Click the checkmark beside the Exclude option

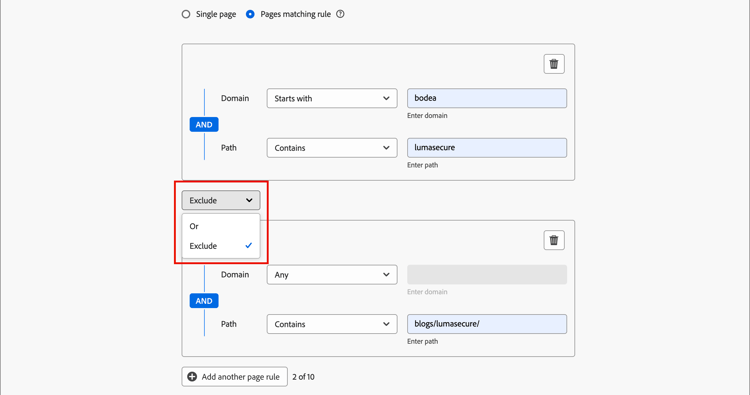click(x=249, y=245)
